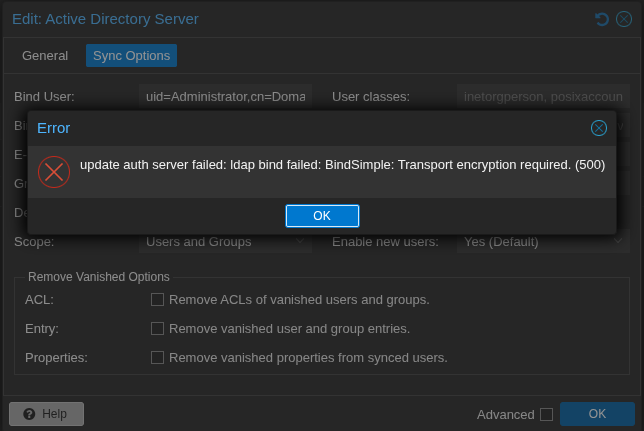644x431 pixels.
Task: Select the Sync Options tab
Action: [x=131, y=56]
